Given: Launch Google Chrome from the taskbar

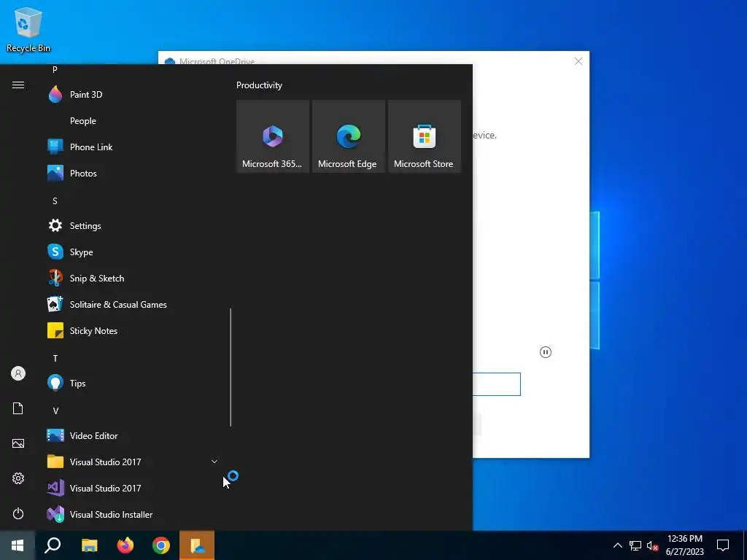Looking at the screenshot, I should point(161,545).
